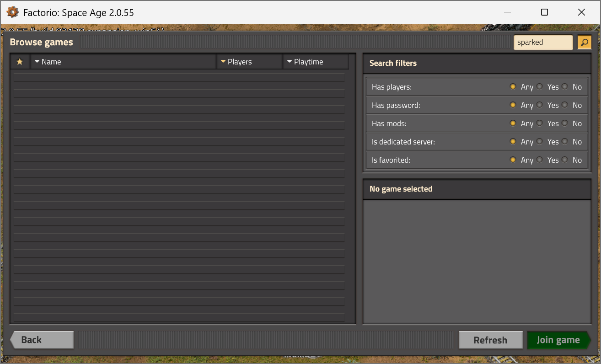Select Yes for Has mods filter
The image size is (601, 364).
[x=540, y=123]
